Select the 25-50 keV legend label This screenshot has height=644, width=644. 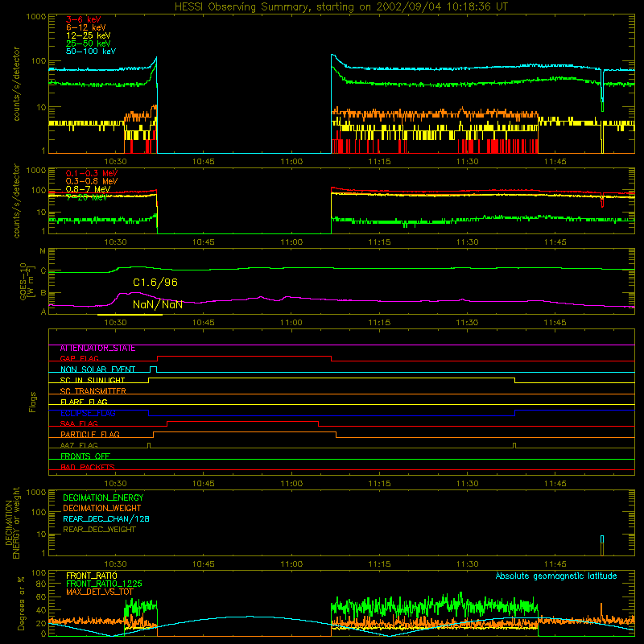89,43
